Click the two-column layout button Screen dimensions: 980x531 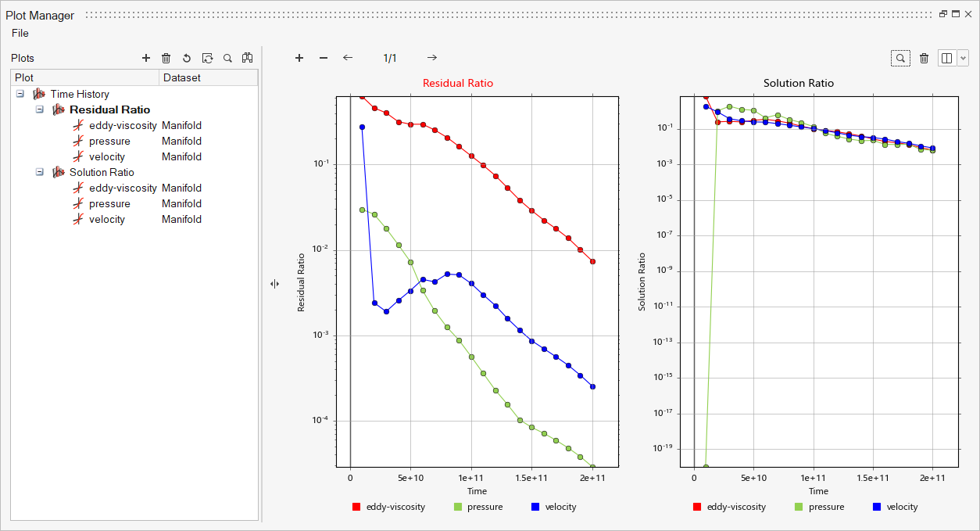pos(946,58)
